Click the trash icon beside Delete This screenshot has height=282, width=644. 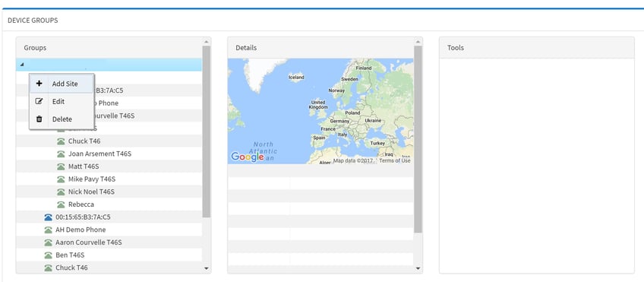click(x=39, y=119)
